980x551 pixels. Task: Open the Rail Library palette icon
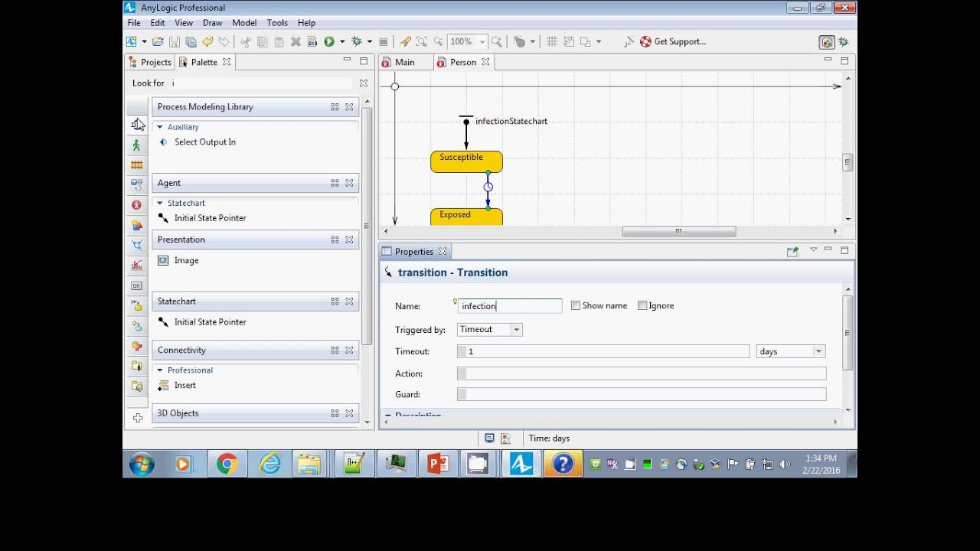tap(137, 165)
